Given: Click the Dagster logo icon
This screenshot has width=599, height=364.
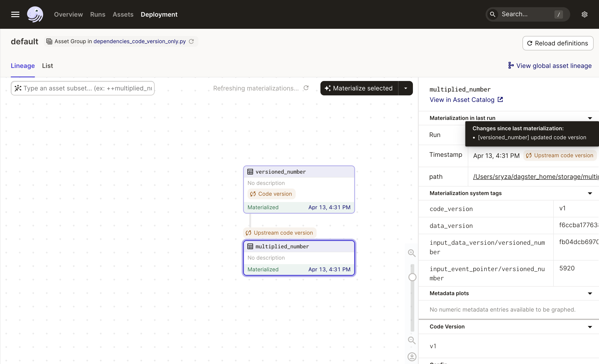Looking at the screenshot, I should tap(35, 14).
